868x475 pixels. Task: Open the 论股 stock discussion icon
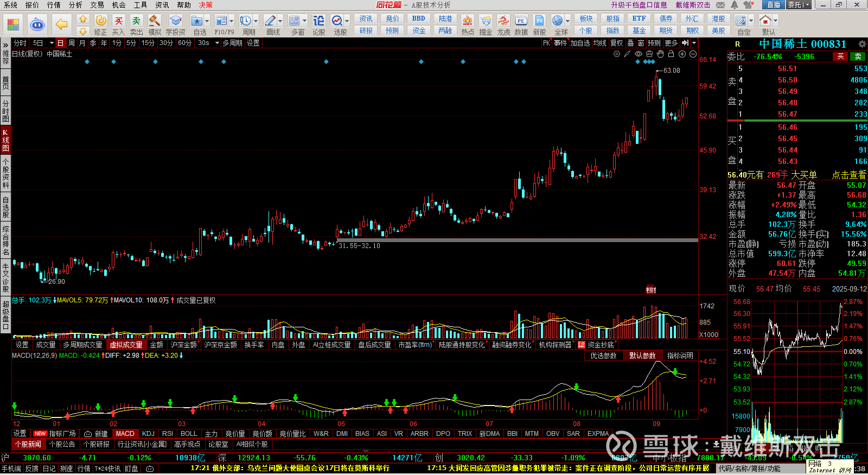[x=319, y=25]
